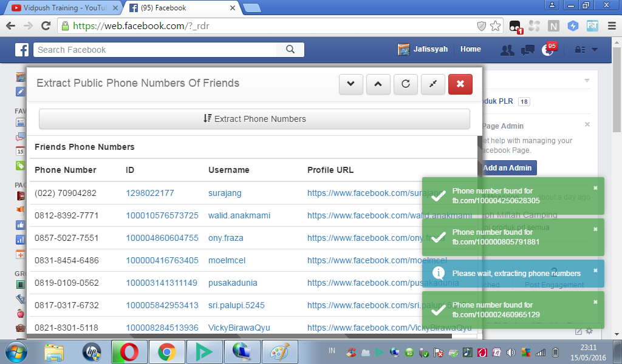Click phone number 0812-8392-7771
The width and height of the screenshot is (622, 364).
click(x=66, y=215)
